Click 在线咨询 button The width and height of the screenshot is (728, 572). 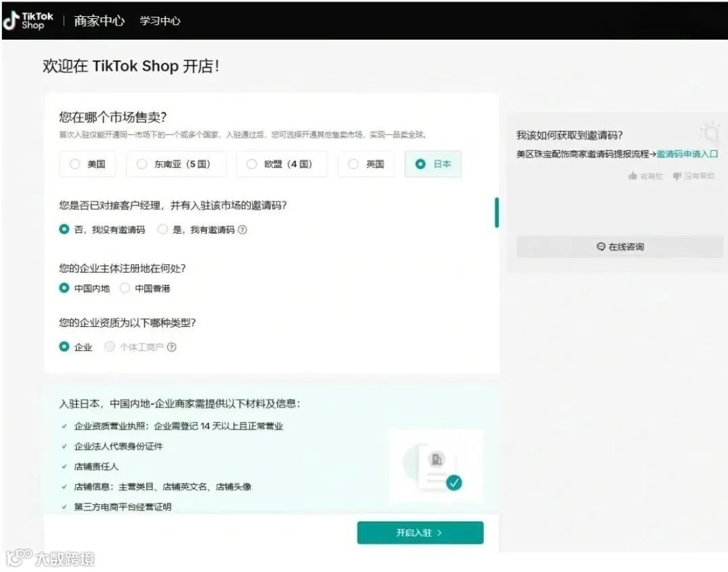point(620,247)
